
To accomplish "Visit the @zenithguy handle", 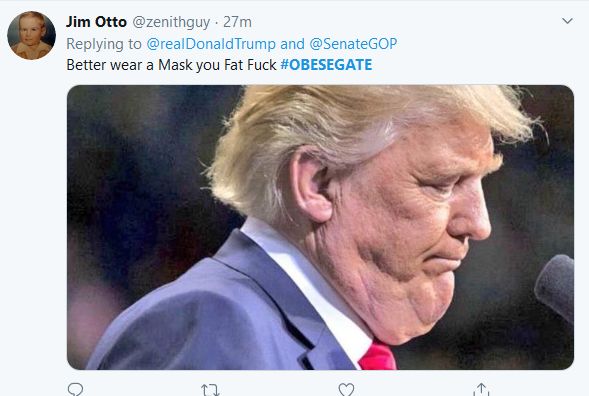I will click(171, 22).
